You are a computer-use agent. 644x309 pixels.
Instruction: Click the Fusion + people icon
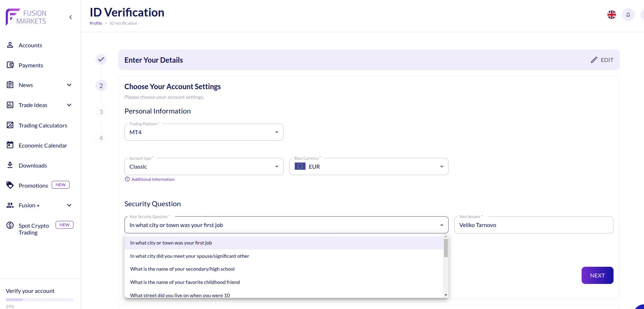point(10,205)
